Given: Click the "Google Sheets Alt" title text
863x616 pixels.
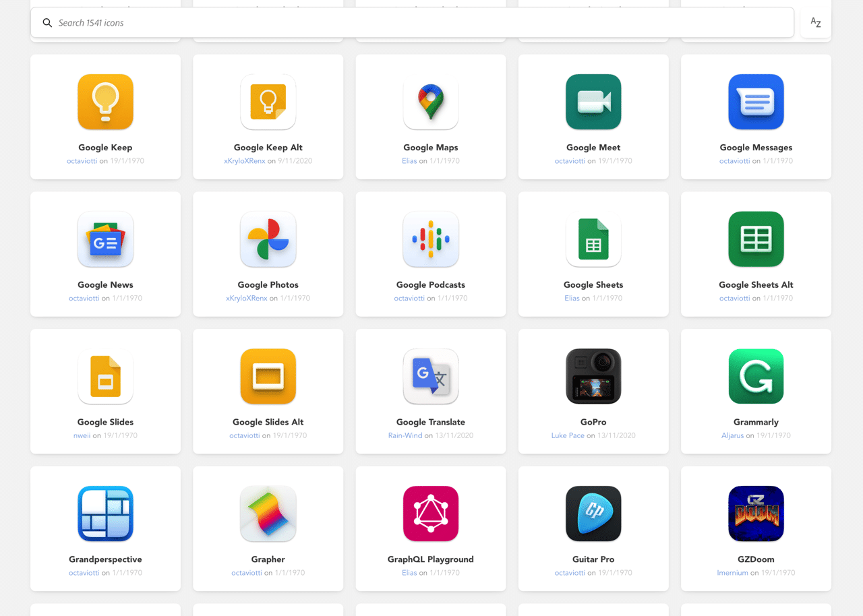Looking at the screenshot, I should [756, 284].
